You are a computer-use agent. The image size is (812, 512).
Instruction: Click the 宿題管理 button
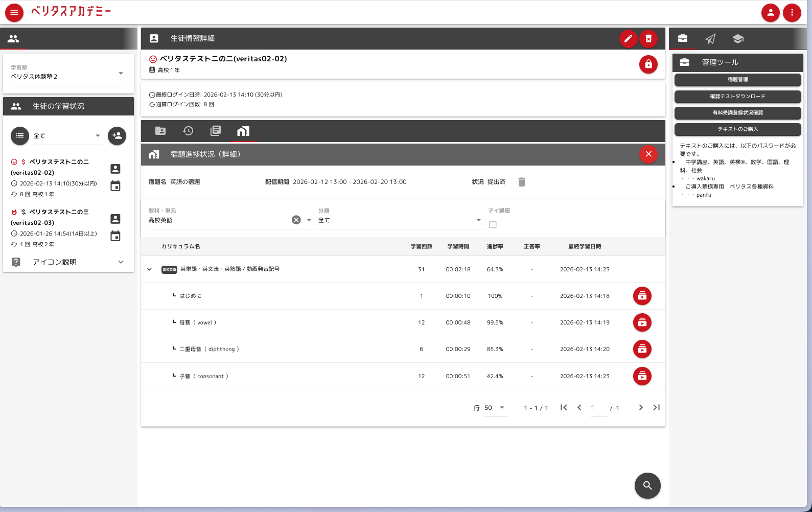click(x=737, y=80)
